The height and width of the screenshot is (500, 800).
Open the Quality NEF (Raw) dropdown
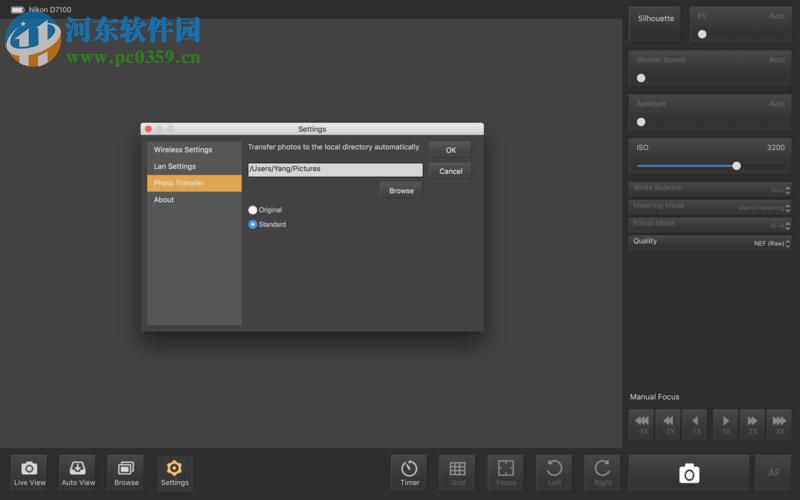click(710, 242)
